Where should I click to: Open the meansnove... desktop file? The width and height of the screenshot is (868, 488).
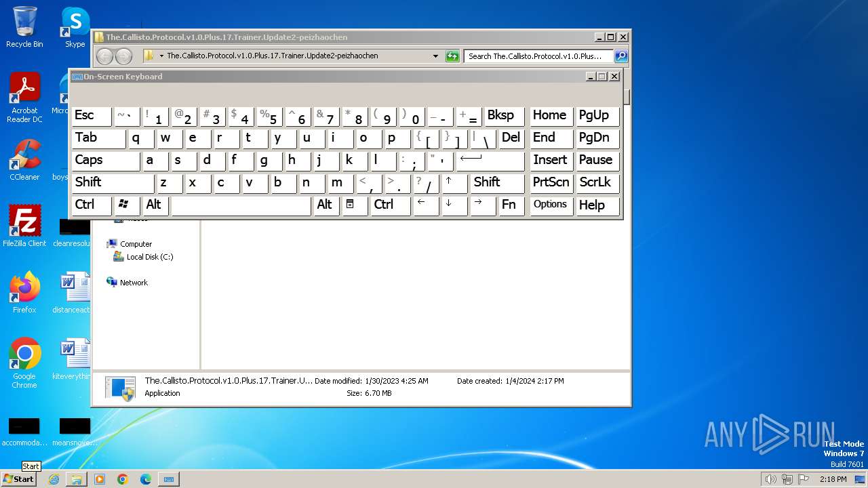coord(75,432)
